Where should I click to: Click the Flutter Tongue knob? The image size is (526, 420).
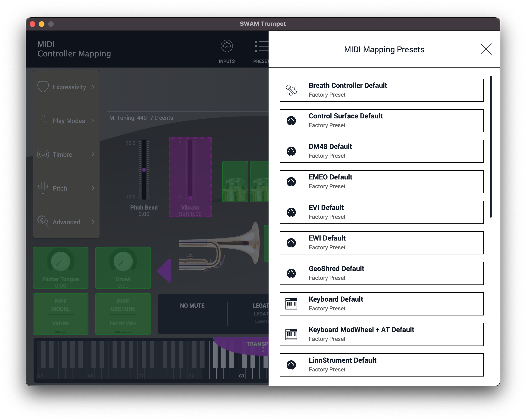60,262
